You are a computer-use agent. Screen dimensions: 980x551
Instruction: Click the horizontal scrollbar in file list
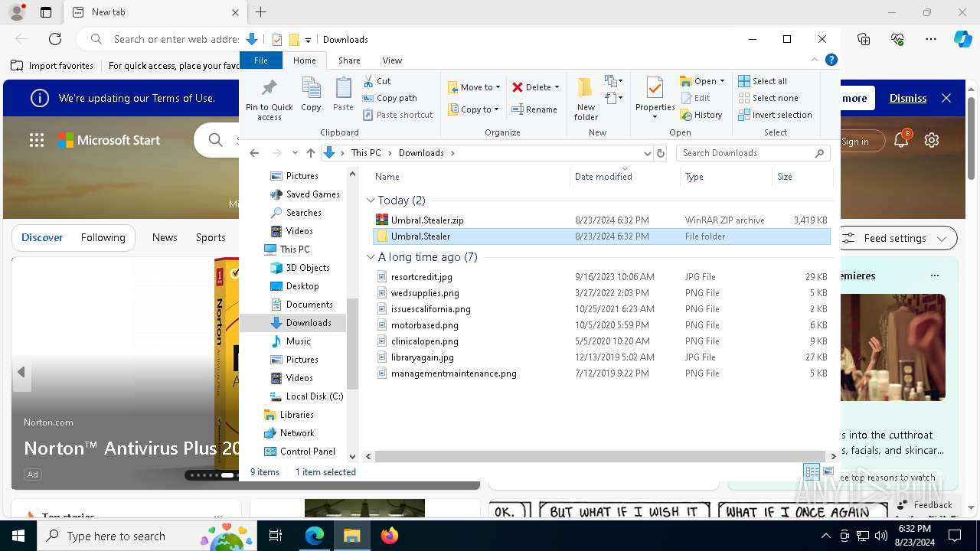(599, 456)
